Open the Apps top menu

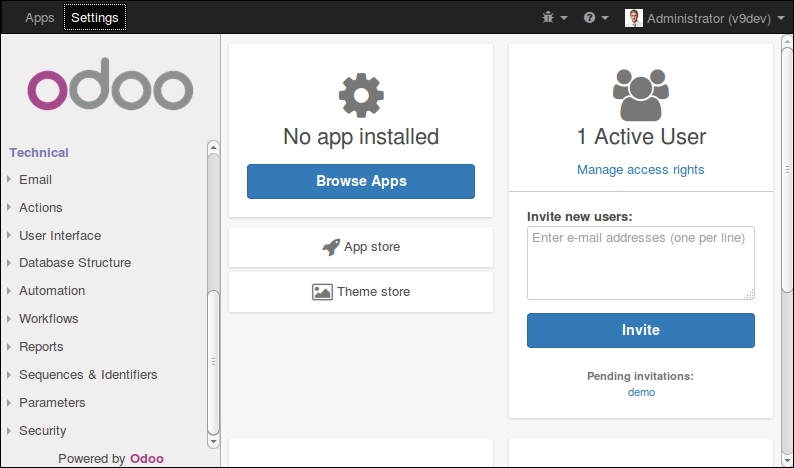pos(39,17)
